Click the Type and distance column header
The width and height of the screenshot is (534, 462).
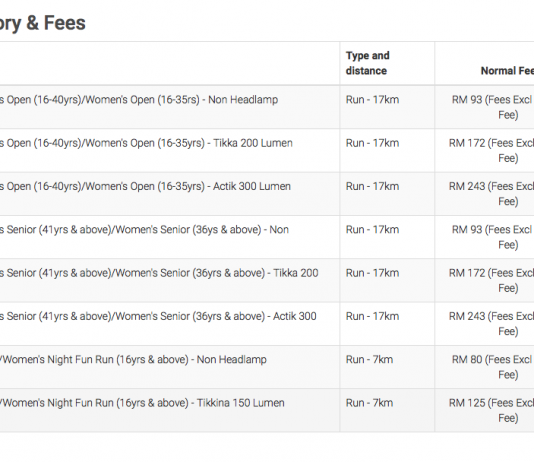[367, 63]
